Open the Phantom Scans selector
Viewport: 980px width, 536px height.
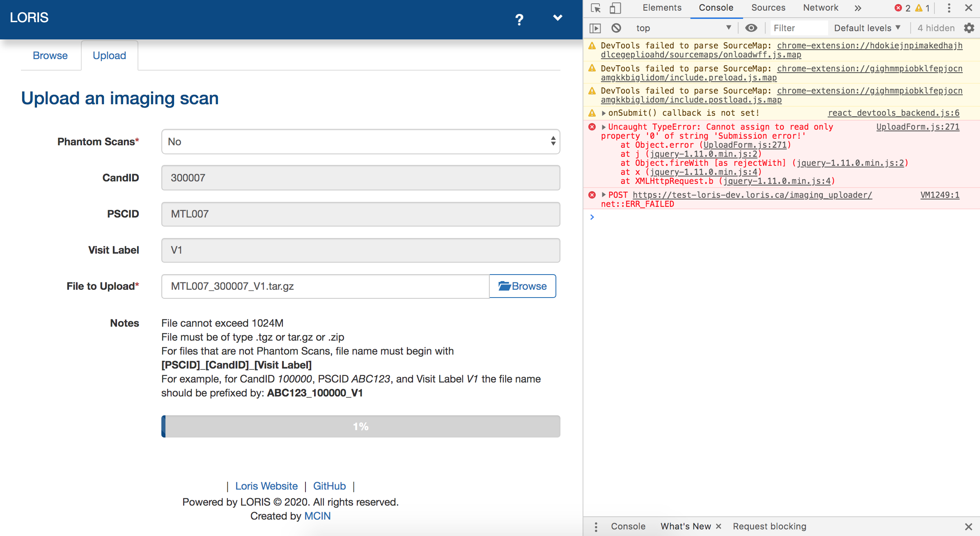[360, 141]
